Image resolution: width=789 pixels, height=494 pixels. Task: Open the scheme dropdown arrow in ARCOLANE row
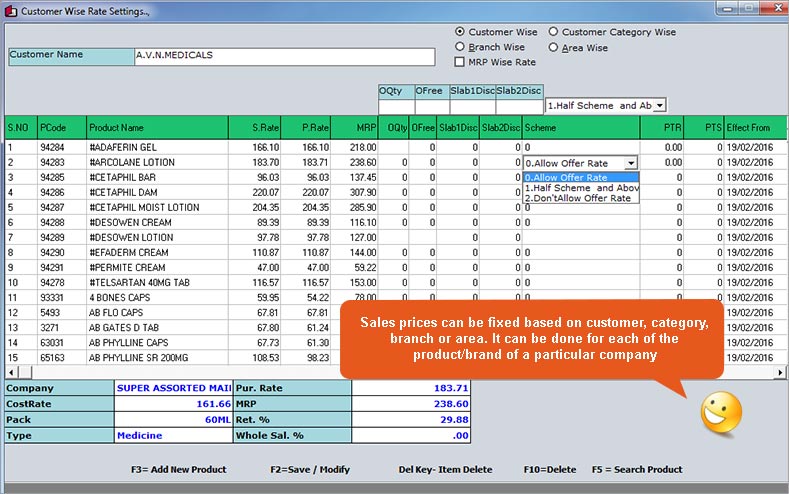[631, 163]
